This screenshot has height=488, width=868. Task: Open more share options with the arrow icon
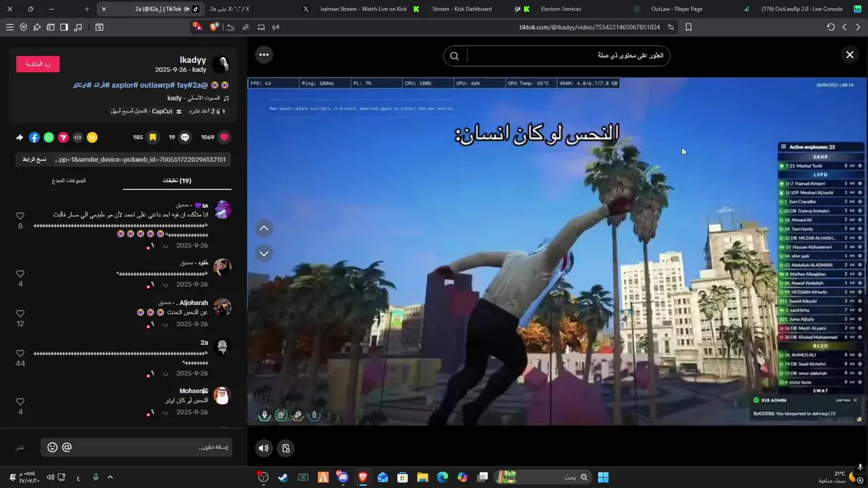tap(20, 138)
